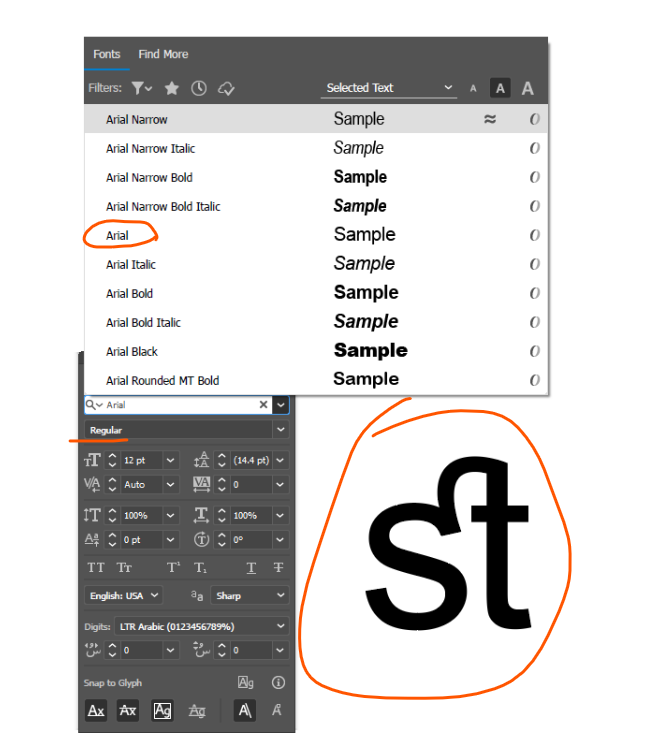Screen dimensions: 654x743
Task: Open font search options magnifier
Action: pos(94,405)
